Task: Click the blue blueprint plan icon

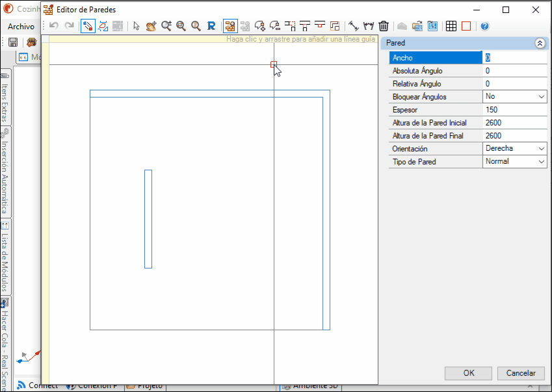Action: point(432,26)
